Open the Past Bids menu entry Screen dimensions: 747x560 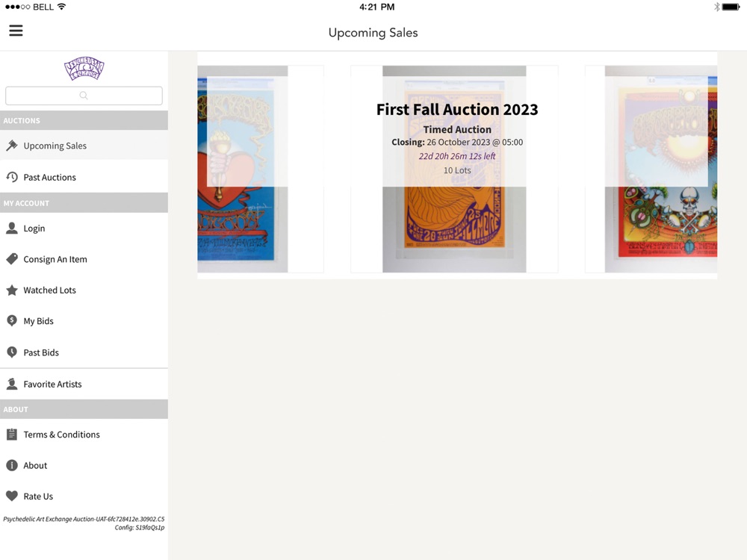click(x=84, y=352)
